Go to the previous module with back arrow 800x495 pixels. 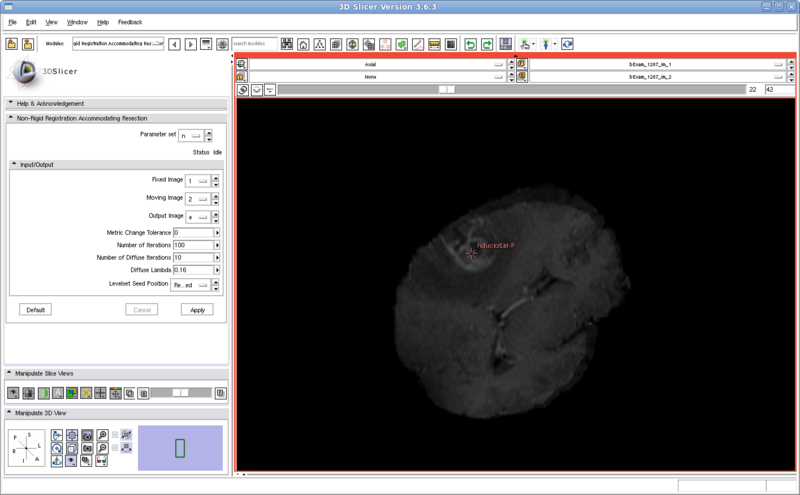pos(174,45)
